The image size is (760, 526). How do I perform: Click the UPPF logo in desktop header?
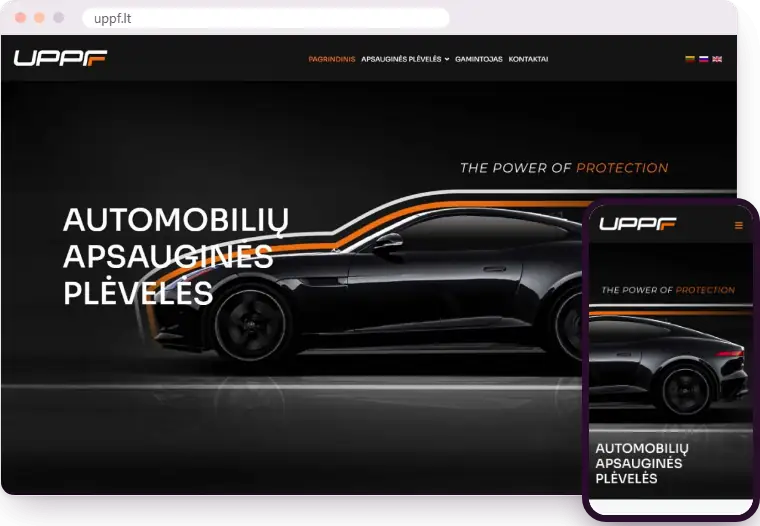tap(60, 58)
